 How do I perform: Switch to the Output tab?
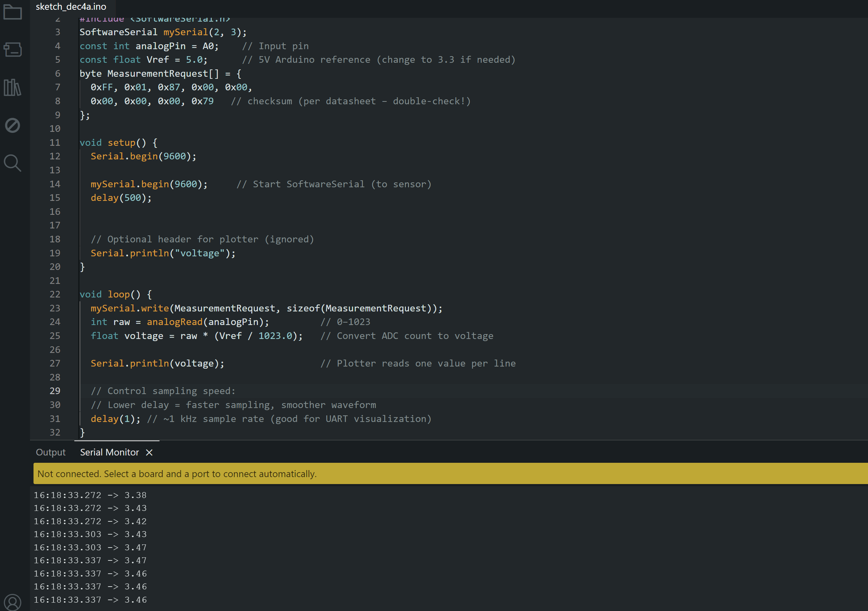[x=51, y=452]
